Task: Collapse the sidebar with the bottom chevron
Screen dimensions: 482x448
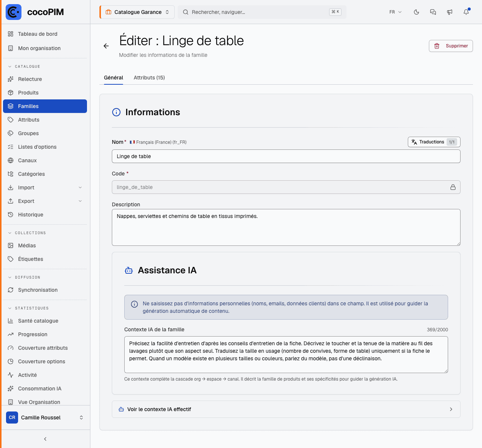Action: point(45,439)
